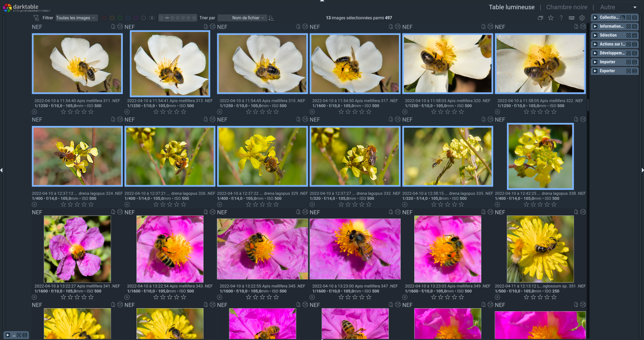Open the keyboard shortcuts icon
This screenshot has width=644, height=340.
(x=571, y=18)
